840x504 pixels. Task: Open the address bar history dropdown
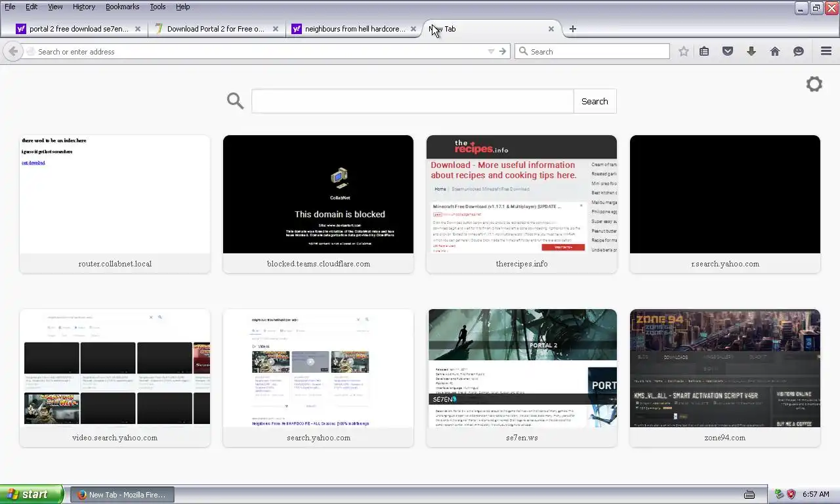pos(491,51)
